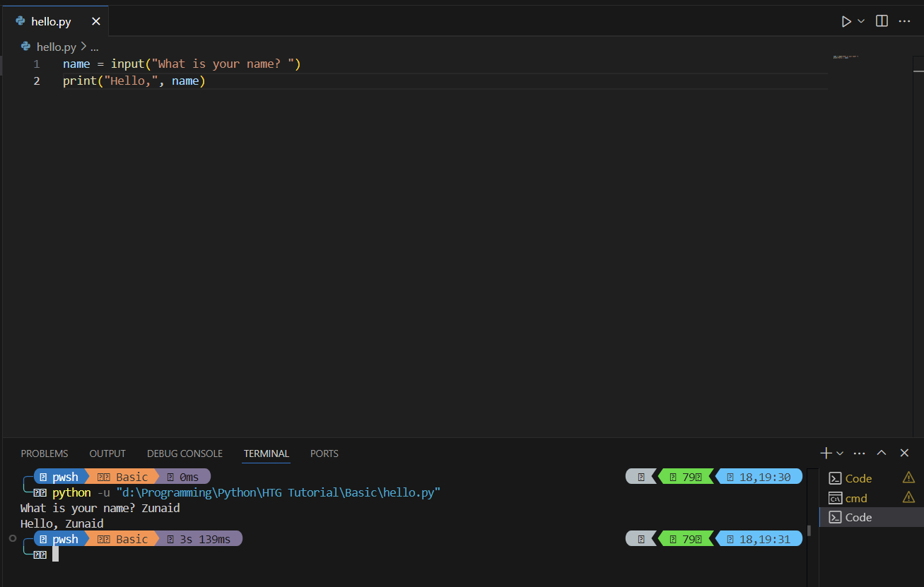Screen dimensions: 924x587
Task: Maximize the terminal panel size
Action: tap(882, 453)
